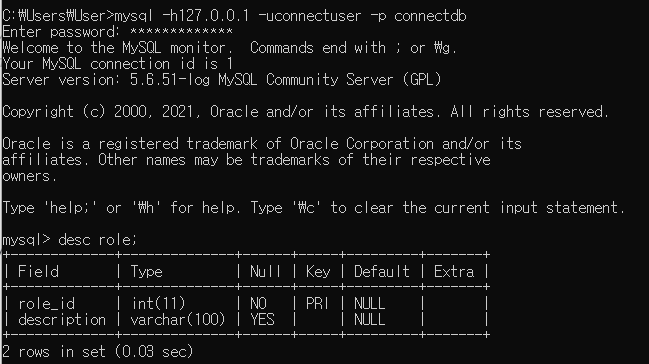Viewport: 649px width, 364px height.
Task: Select the Extra column header
Action: [454, 272]
